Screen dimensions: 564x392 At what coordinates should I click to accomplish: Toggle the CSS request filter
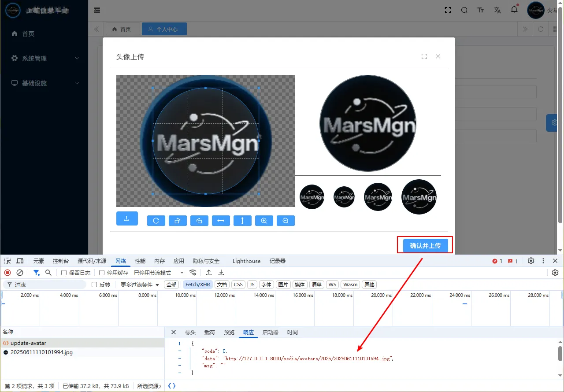tap(238, 285)
